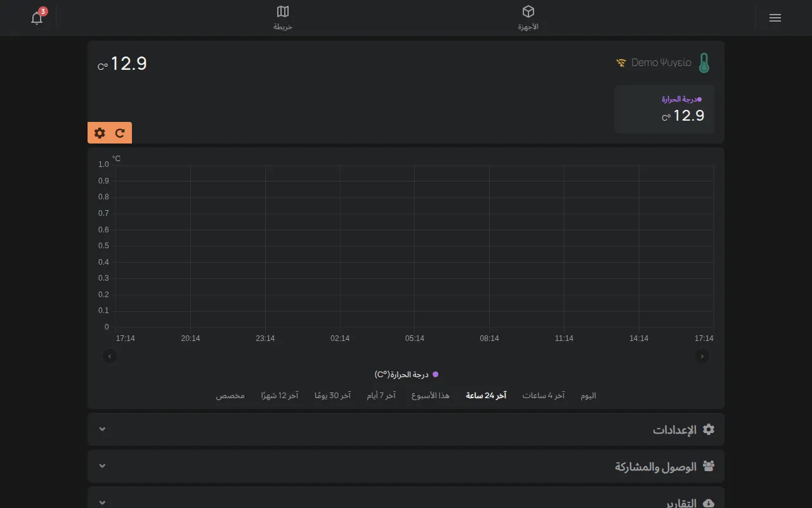
Task: Click the green thermometer device icon
Action: pyautogui.click(x=704, y=63)
